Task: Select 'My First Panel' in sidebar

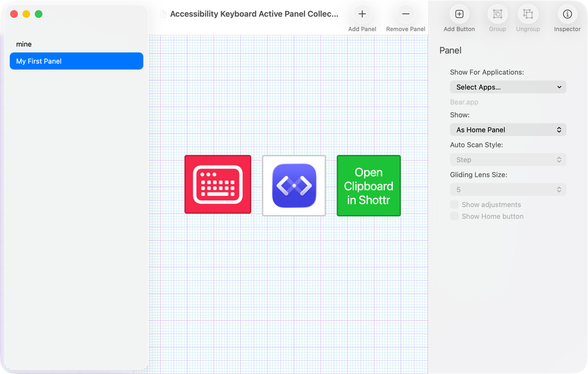Action: point(76,61)
